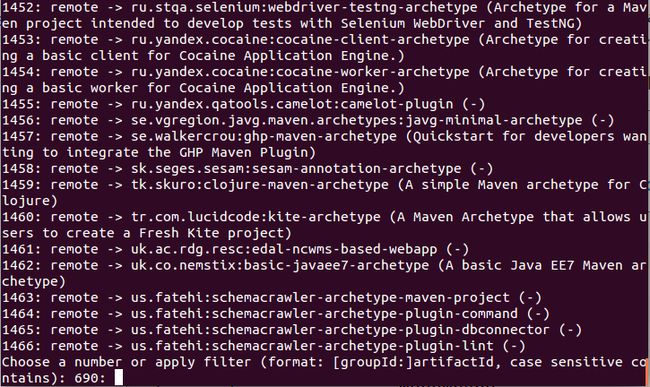Click the orange scrollbar thumb at the right edge
Screen dimensions: 650x387
pos(648,371)
